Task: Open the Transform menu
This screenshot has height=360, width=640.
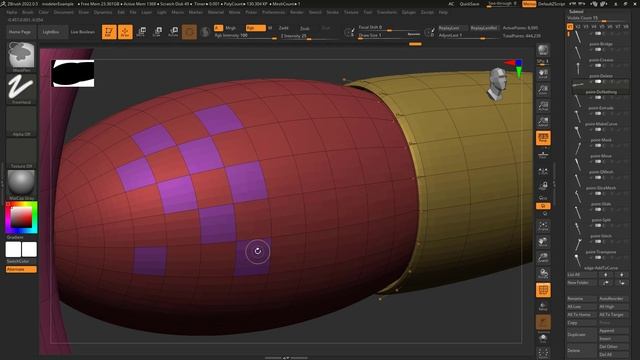Action: point(387,12)
